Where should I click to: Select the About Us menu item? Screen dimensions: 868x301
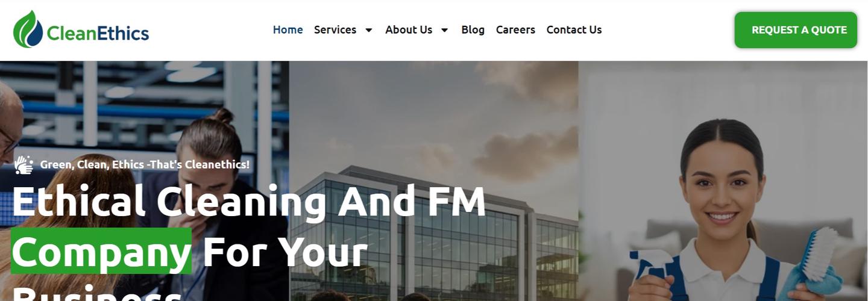coord(409,29)
